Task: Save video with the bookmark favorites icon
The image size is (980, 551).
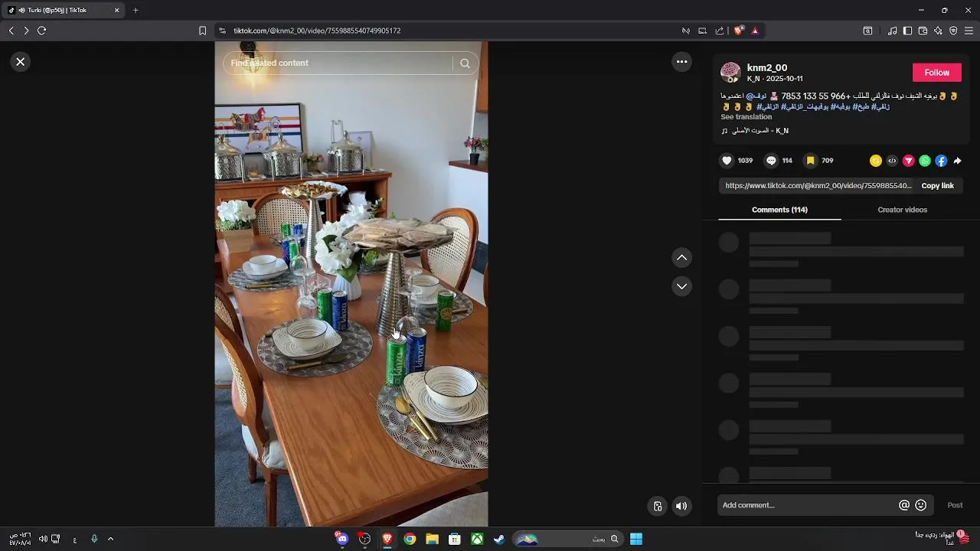Action: [x=810, y=161]
